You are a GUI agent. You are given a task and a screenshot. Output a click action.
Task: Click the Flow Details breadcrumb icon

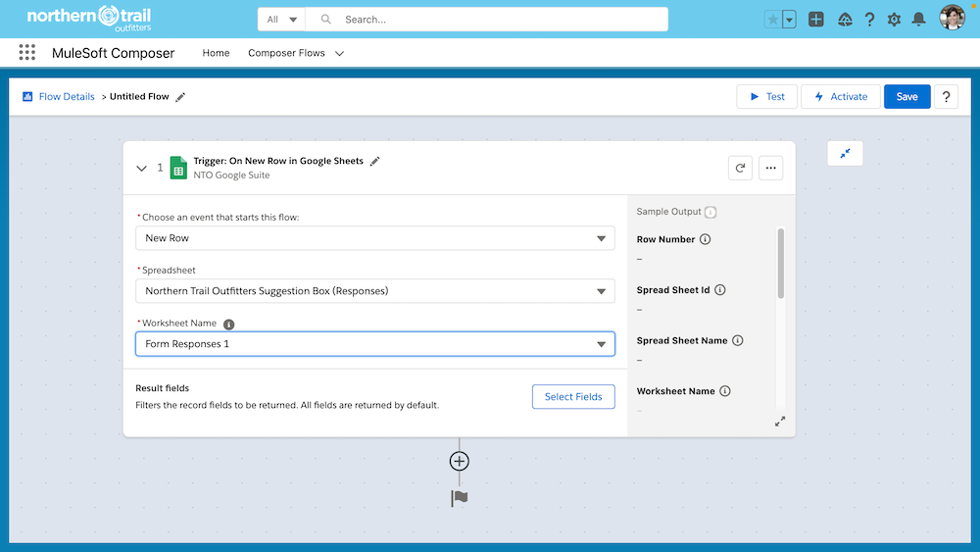pos(27,96)
